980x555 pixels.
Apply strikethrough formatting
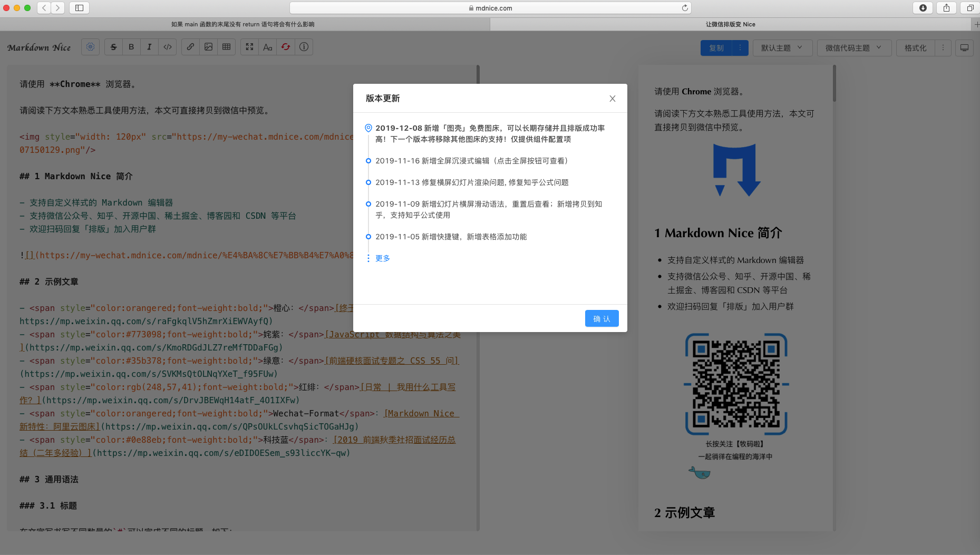pos(113,47)
